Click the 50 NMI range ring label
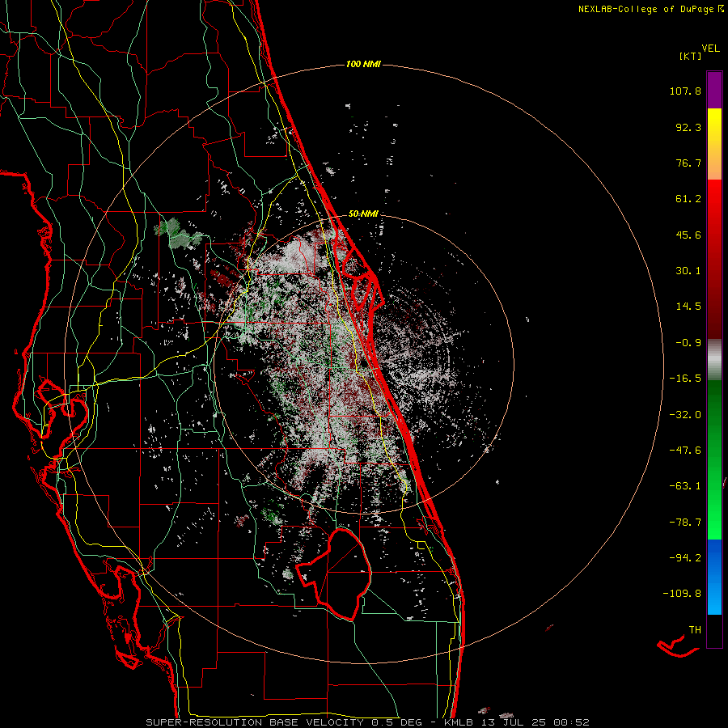 click(x=363, y=214)
